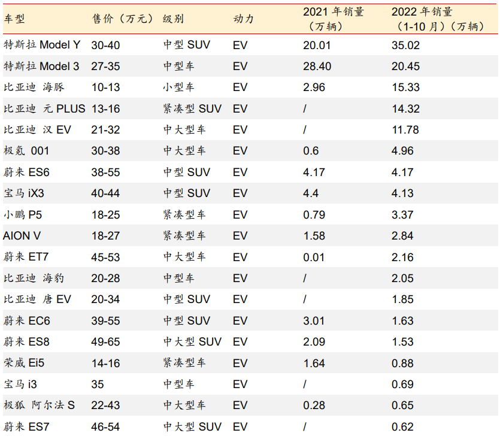Select the 宝马 iX3 cell

tap(24, 193)
